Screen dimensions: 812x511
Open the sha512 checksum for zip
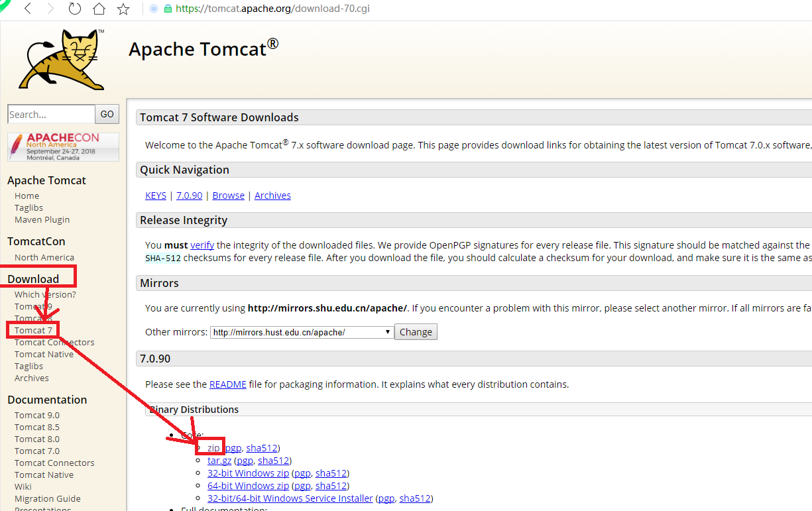(261, 448)
